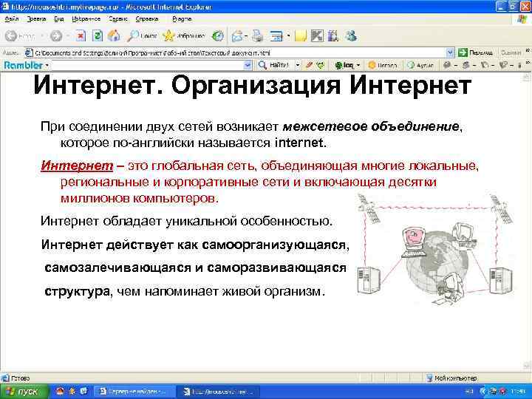Click the Rambler logo

[24, 65]
